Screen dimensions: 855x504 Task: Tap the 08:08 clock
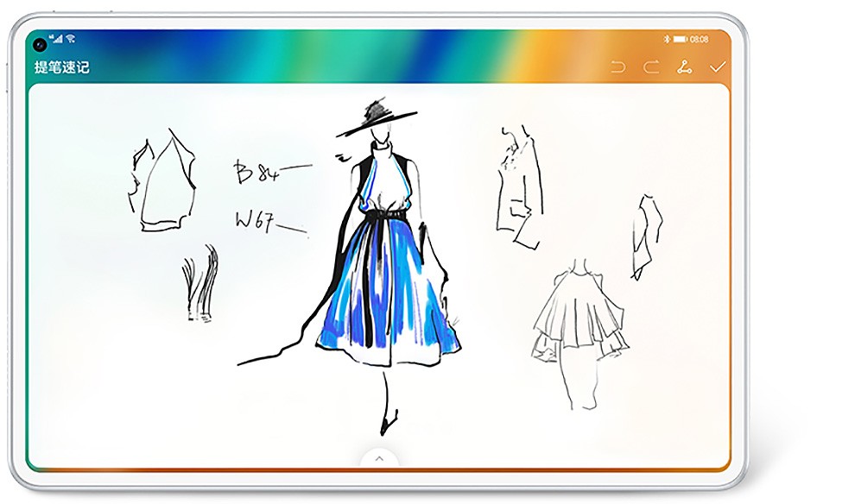[x=699, y=40]
